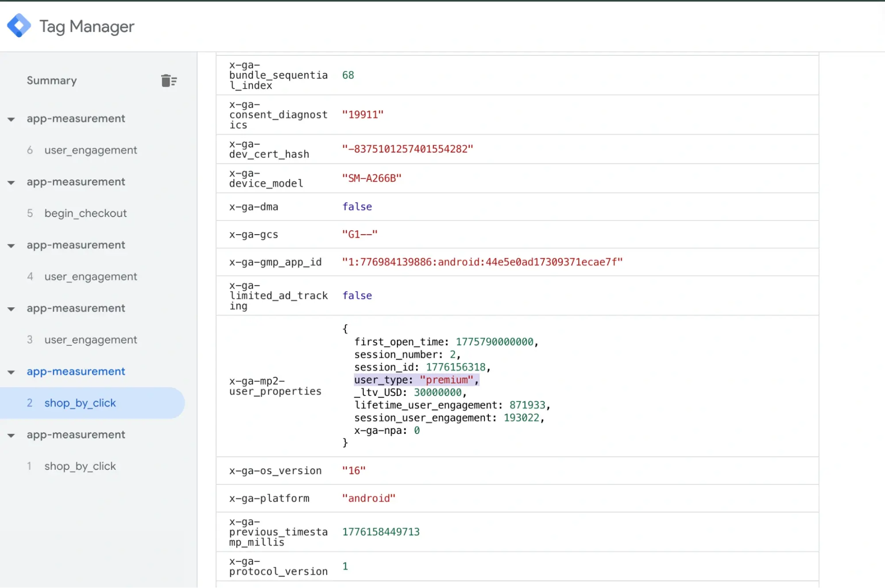Click the Tag Manager logo icon
Screen dimensions: 885x588
click(19, 26)
